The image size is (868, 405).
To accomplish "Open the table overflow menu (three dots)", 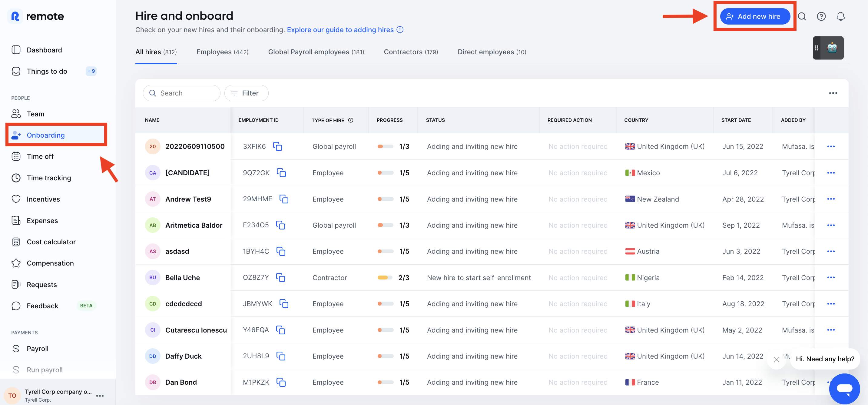I will [x=833, y=93].
